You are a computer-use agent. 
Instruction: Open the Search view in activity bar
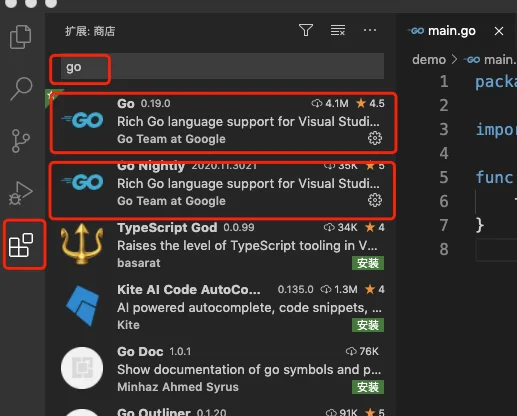coord(21,89)
